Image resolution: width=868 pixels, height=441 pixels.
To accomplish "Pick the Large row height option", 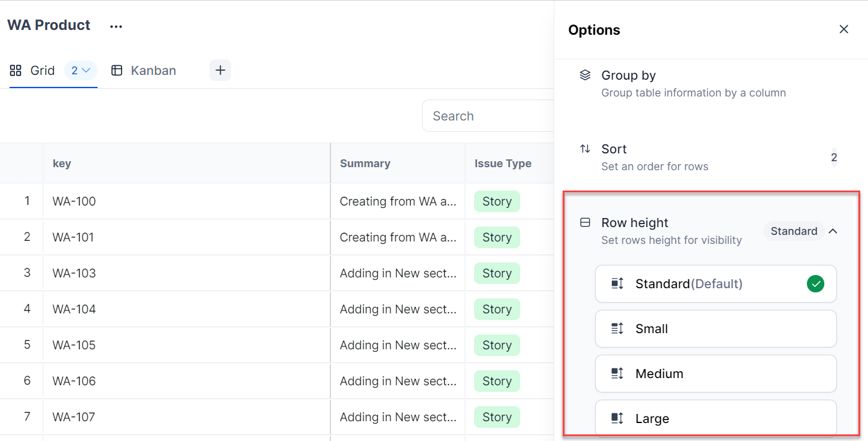I will pos(715,418).
